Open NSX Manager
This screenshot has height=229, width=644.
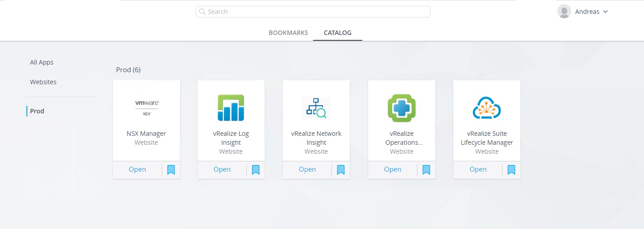tap(137, 169)
